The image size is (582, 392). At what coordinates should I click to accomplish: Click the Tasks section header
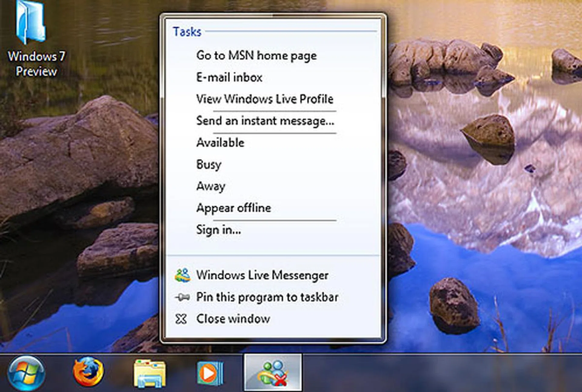point(187,32)
